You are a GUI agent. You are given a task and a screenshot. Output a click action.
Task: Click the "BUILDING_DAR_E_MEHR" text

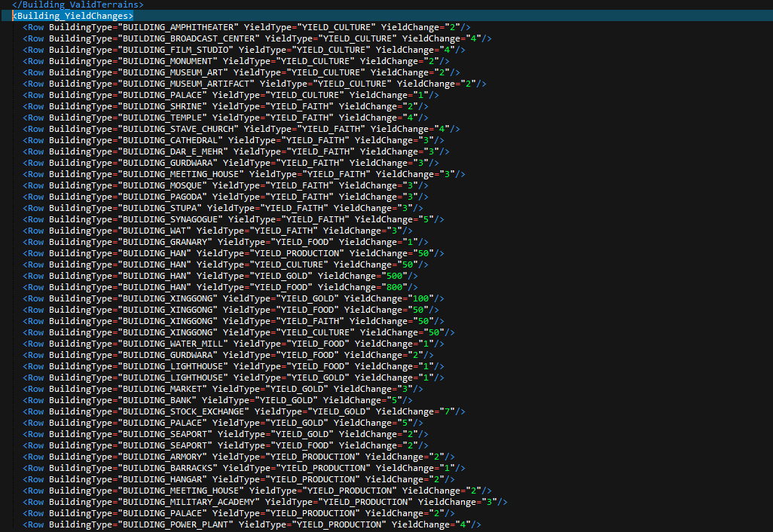click(173, 152)
